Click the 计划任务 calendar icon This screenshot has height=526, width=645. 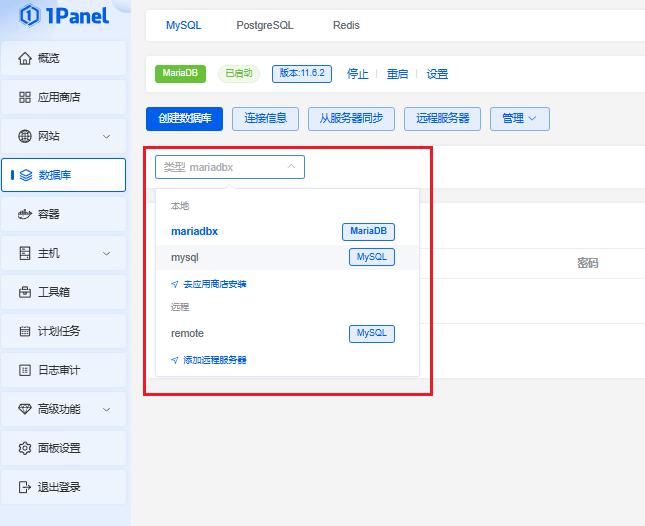pos(25,331)
